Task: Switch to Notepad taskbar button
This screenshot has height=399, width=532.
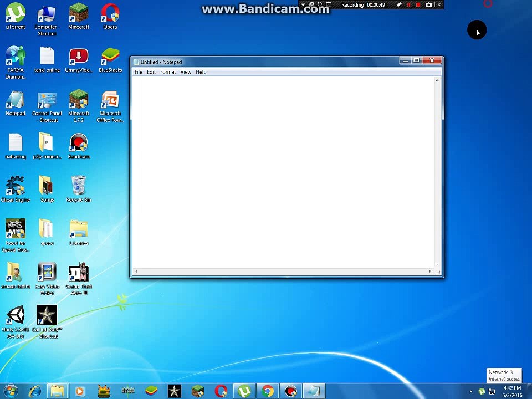Action: coord(314,391)
